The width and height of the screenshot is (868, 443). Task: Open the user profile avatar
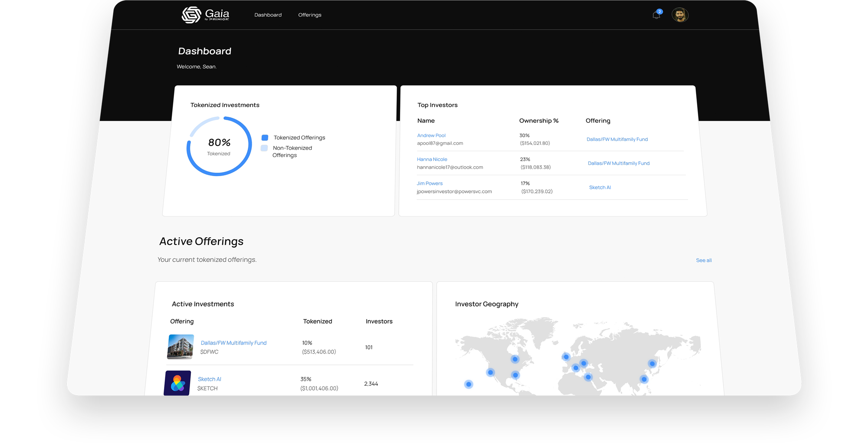click(680, 15)
